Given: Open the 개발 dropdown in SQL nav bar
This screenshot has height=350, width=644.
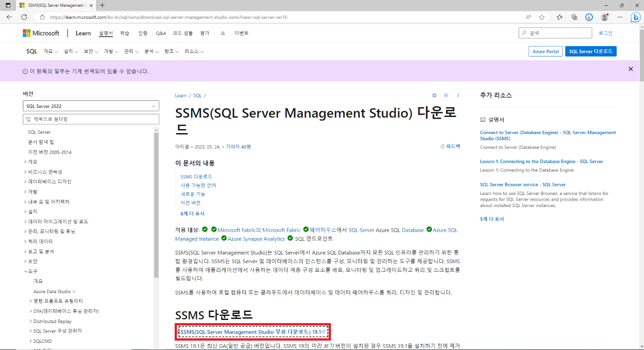Looking at the screenshot, I should 111,52.
